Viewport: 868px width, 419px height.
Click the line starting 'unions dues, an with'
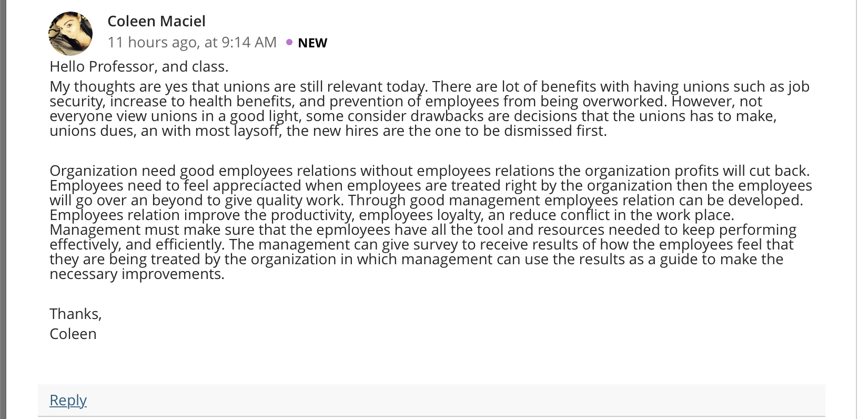point(328,131)
